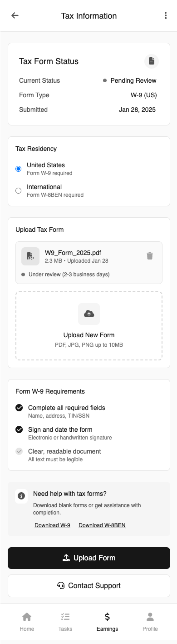Screen dimensions: 177x644
Task: Click the Download W-9 link
Action: tap(52, 525)
